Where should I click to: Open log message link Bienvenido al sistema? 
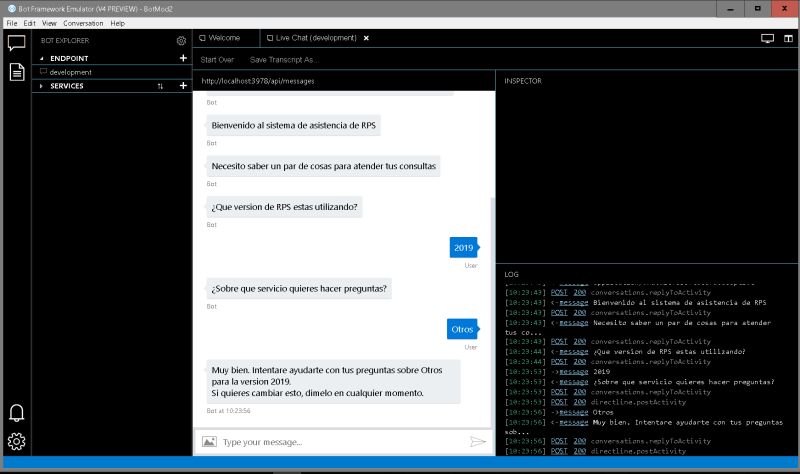[573, 303]
